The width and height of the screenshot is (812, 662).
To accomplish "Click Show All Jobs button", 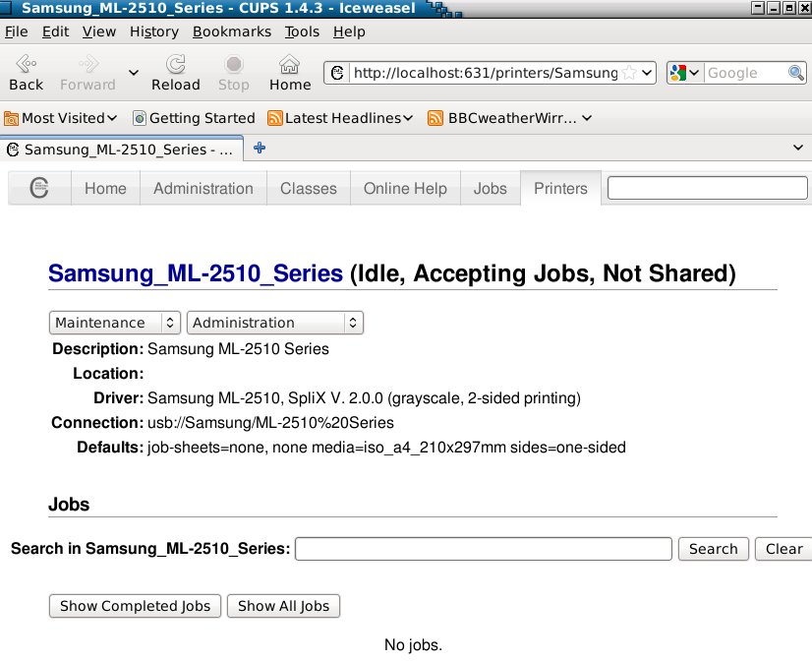I will tap(284, 606).
